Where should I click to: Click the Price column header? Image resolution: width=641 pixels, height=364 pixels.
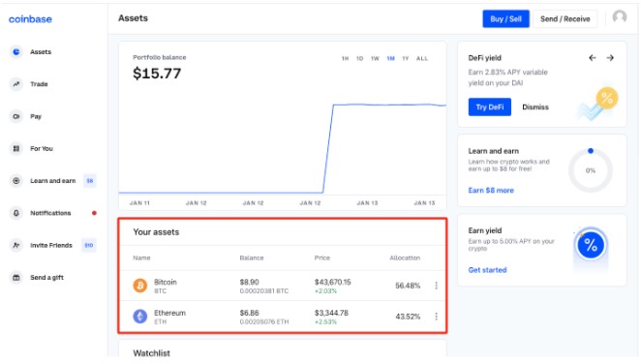[x=322, y=258]
